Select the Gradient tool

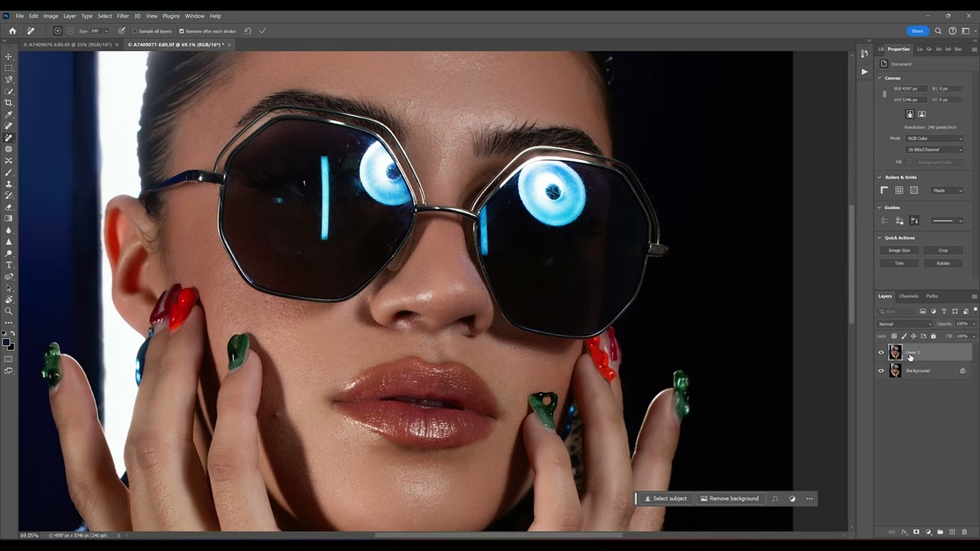click(9, 218)
